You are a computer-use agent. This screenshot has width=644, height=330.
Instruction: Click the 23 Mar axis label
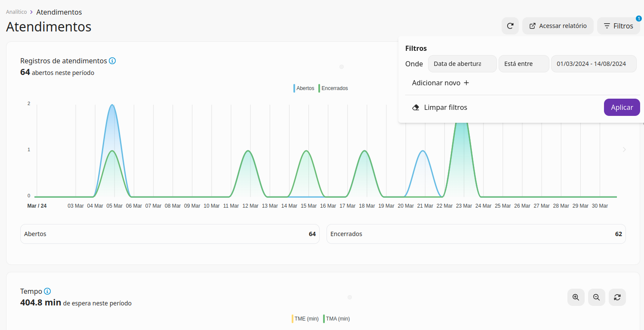pyautogui.click(x=464, y=206)
